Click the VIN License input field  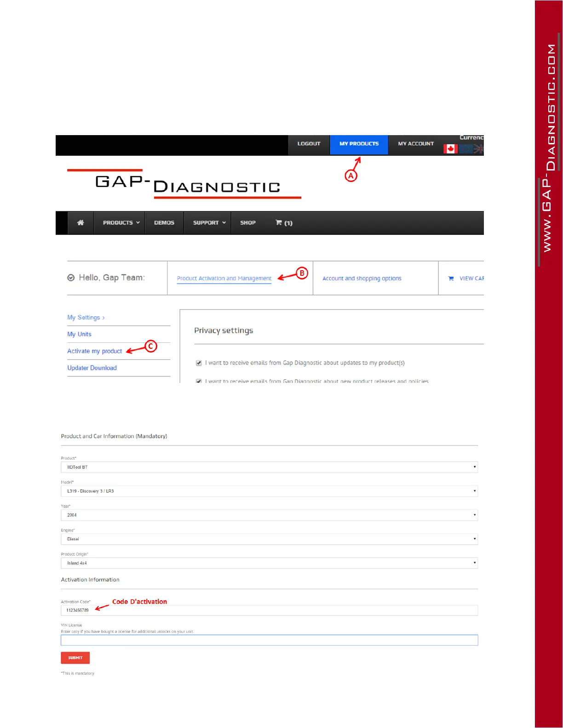pyautogui.click(x=270, y=640)
